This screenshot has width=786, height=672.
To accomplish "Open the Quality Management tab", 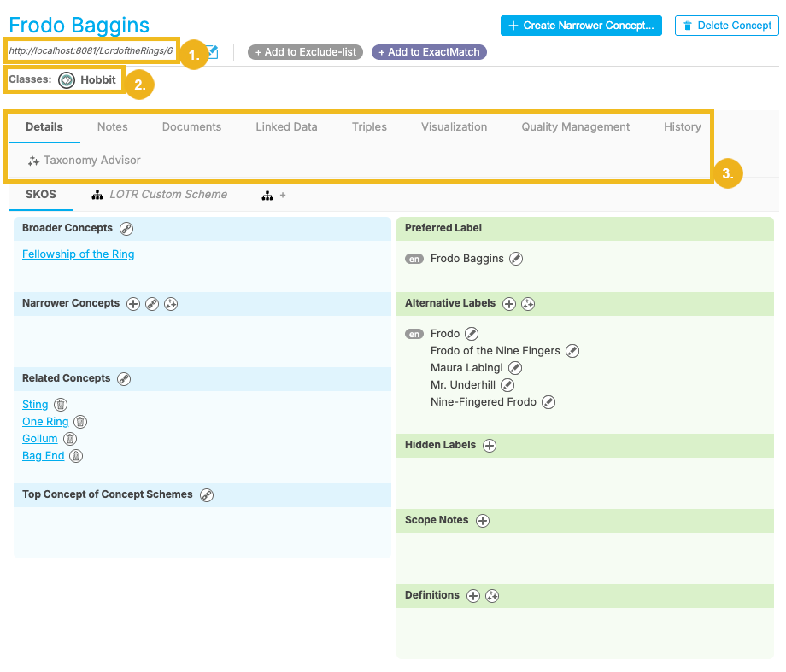I will click(x=575, y=127).
